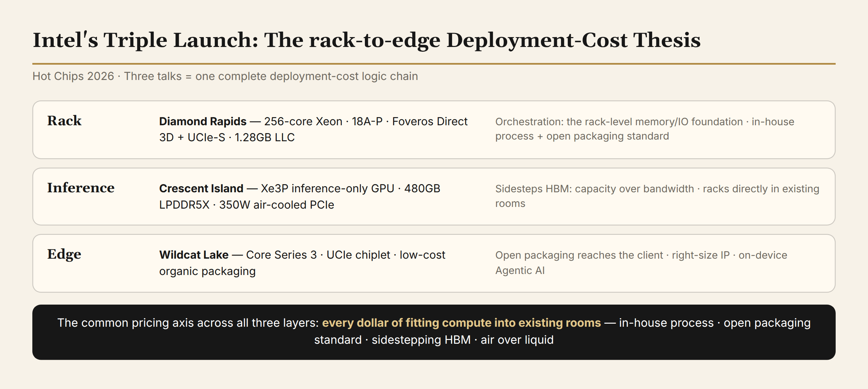
Task: Click 'Agentic AI' text in Edge row
Action: tap(520, 270)
